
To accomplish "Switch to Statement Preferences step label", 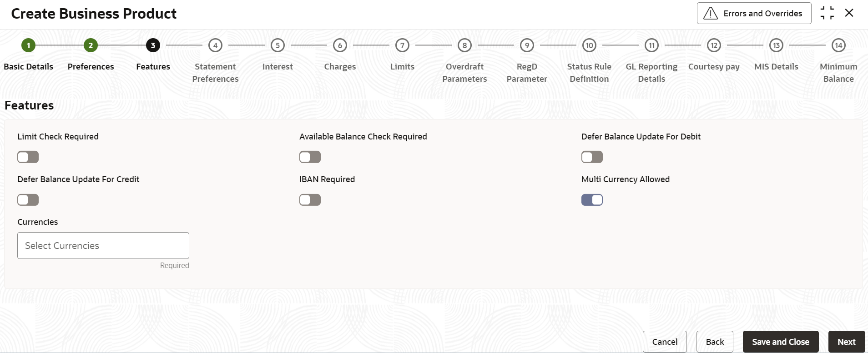I will (215, 73).
